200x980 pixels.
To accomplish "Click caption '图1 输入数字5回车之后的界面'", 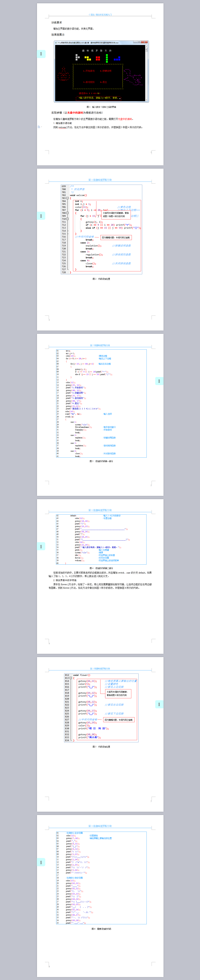I will click(x=101, y=107).
